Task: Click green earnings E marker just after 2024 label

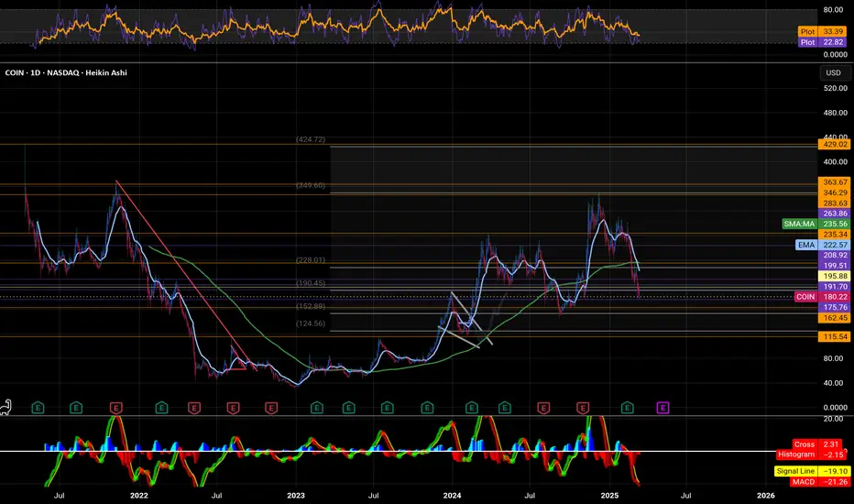Action: click(472, 408)
